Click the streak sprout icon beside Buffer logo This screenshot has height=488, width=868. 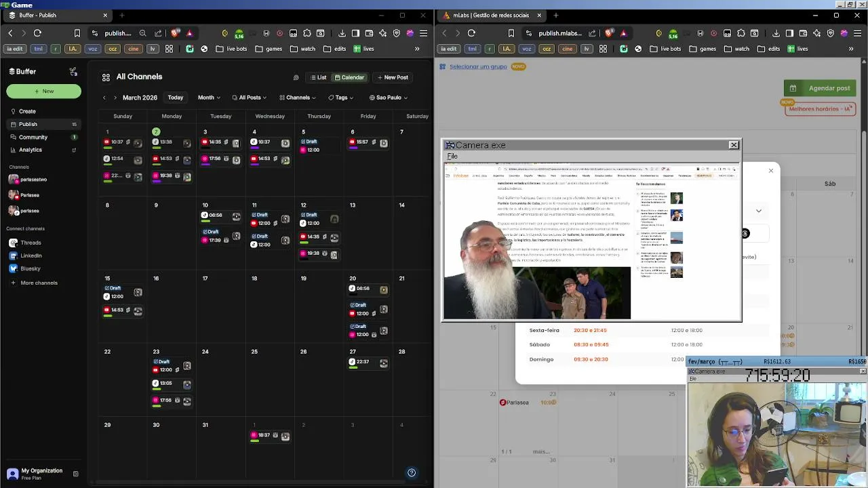coord(73,71)
